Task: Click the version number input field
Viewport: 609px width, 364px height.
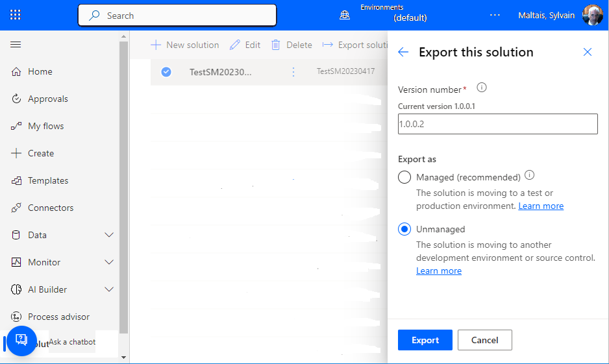Action: point(497,124)
